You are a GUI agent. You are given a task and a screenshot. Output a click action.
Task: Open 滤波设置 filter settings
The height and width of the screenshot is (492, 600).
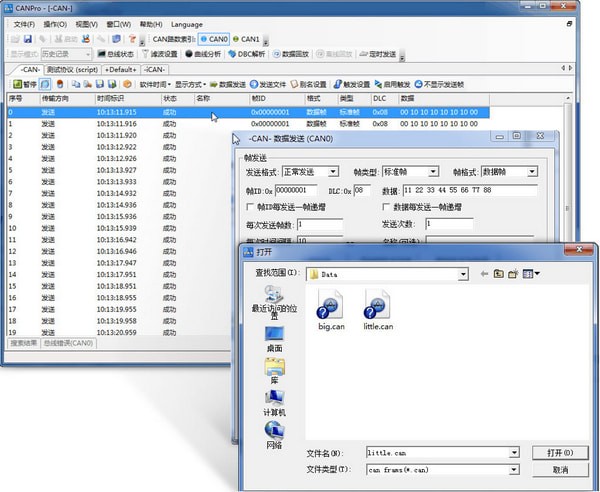click(160, 54)
